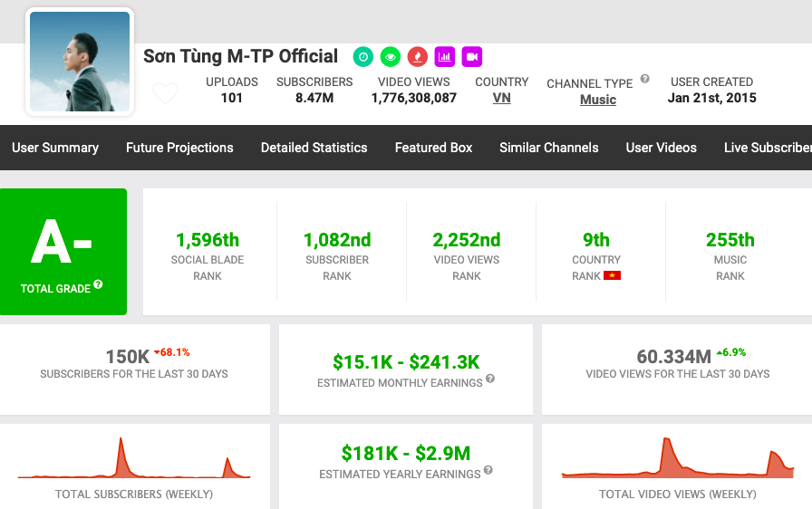Click the red 68.1% decrease indicator

172,352
